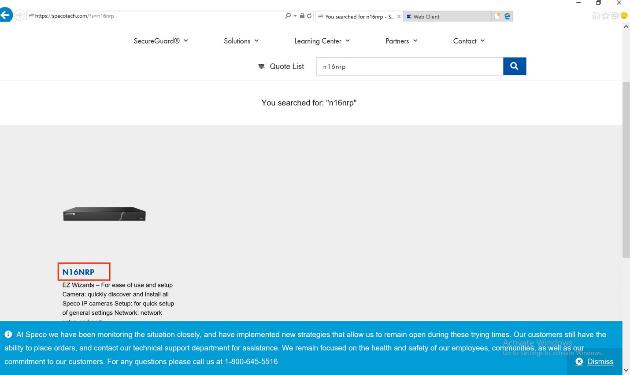630x375 pixels.
Task: Open a new browser tab
Action: (x=497, y=16)
